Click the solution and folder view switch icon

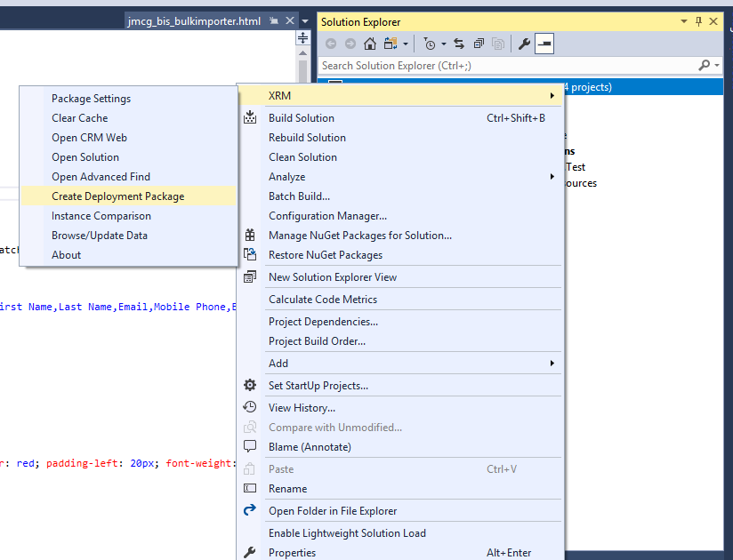391,44
